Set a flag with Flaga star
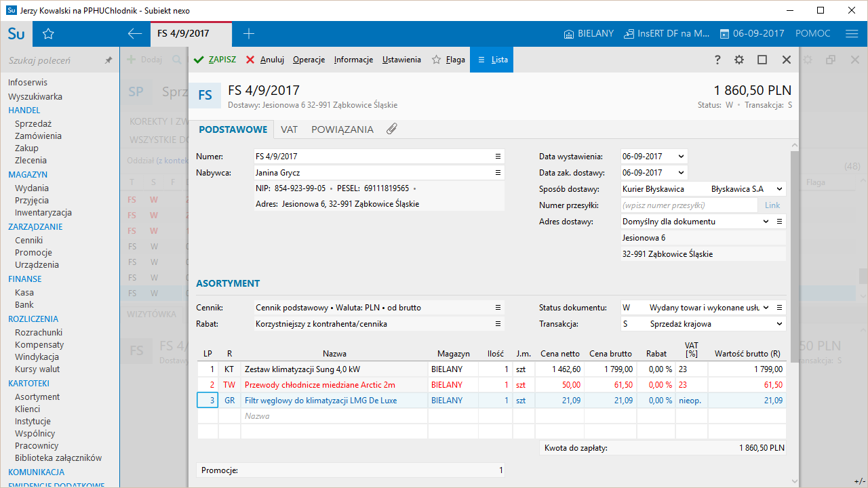 [449, 60]
